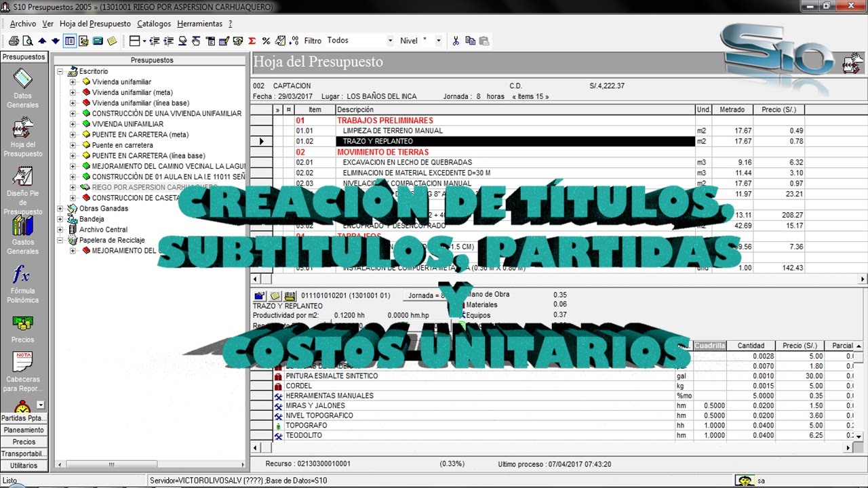Screen dimensions: 868x488
Task: Switch to the Partidas Ppta sidebar tab
Action: (24, 418)
